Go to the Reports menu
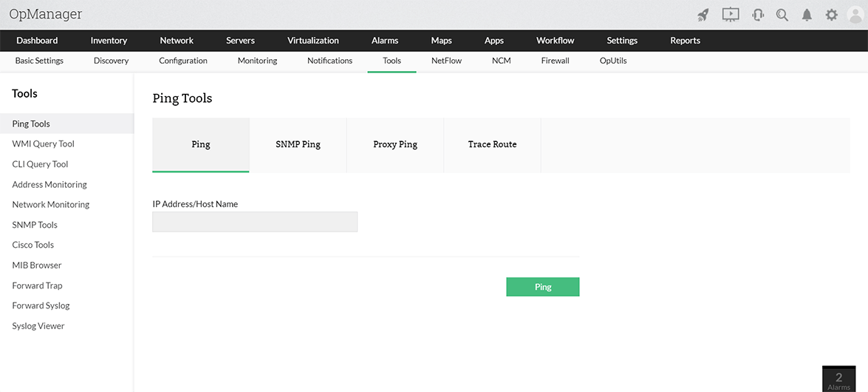Viewport: 868px width, 392px height. pyautogui.click(x=685, y=41)
